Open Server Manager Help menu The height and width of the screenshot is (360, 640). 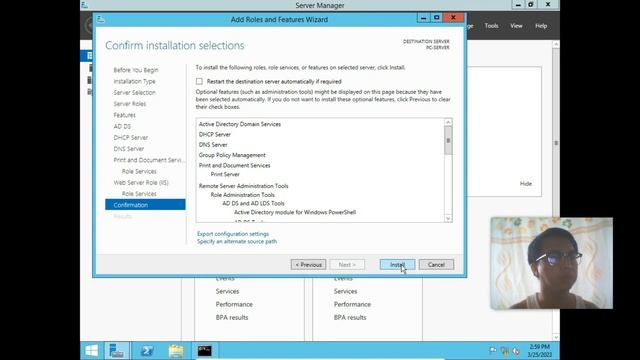[x=541, y=26]
